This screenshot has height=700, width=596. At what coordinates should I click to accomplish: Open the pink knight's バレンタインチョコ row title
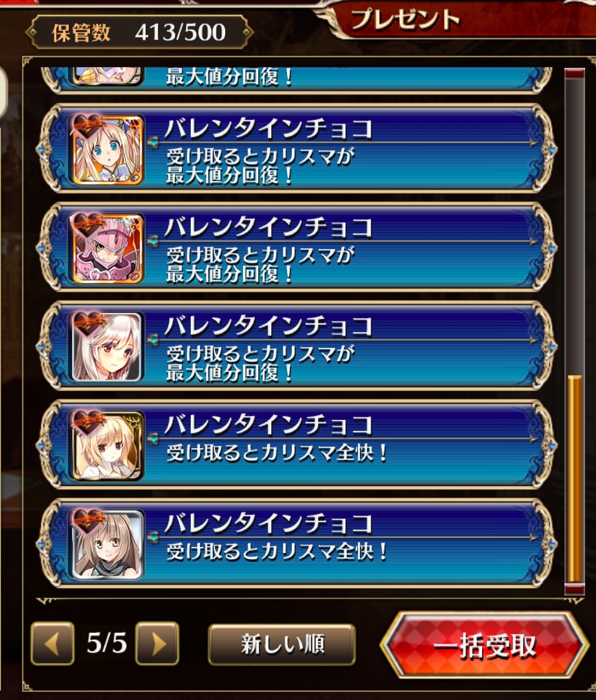(268, 228)
